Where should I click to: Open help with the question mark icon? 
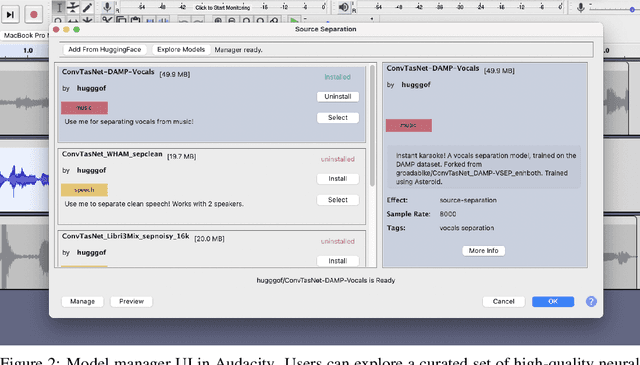[591, 301]
